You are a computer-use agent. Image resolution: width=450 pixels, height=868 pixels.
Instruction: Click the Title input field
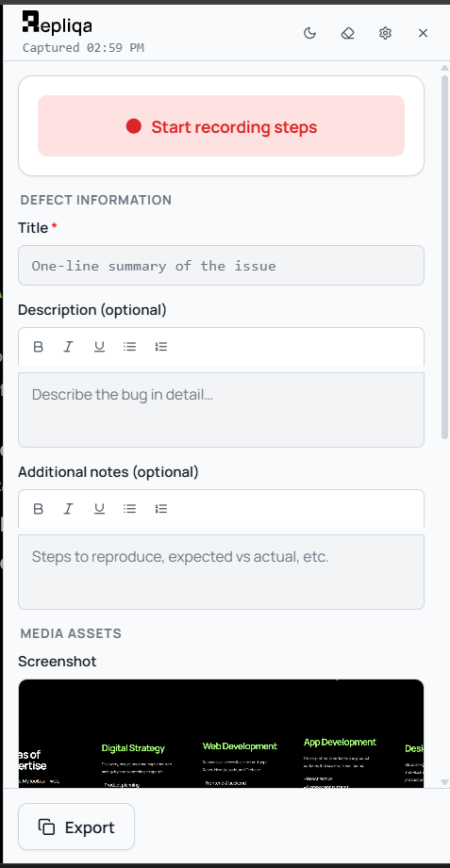[x=221, y=265]
